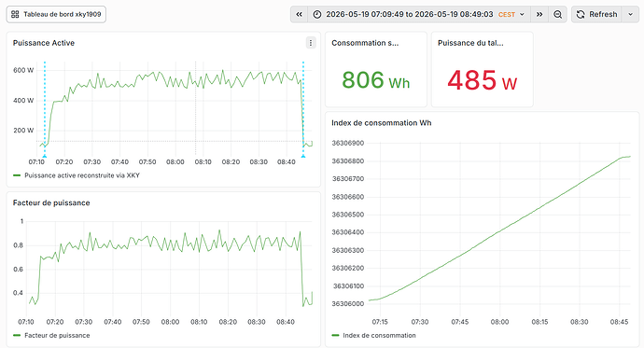Click the left cyan annotation marker in Puissance Active

45,157
